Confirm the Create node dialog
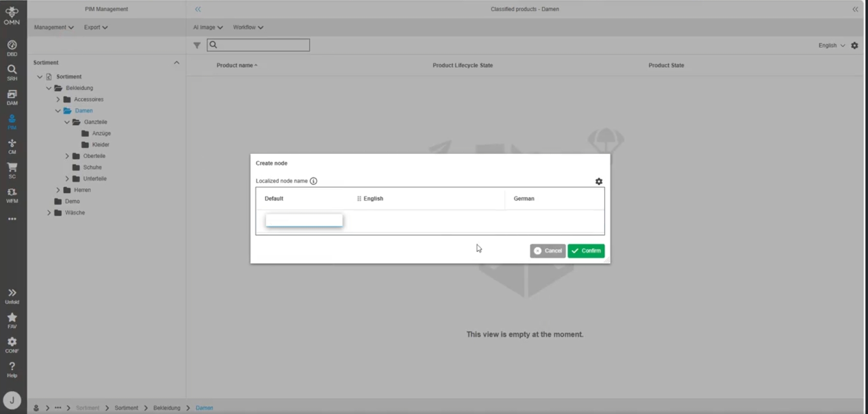The height and width of the screenshot is (414, 868). [x=586, y=251]
